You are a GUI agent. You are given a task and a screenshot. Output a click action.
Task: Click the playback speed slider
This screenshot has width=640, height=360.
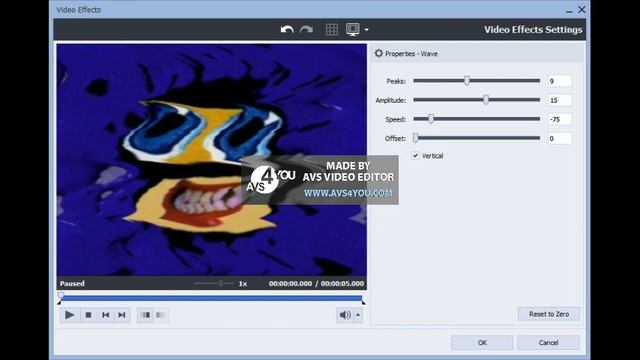214,283
